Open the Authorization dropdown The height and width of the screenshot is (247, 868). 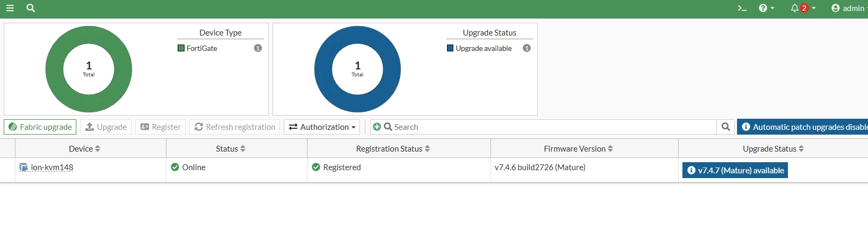322,127
